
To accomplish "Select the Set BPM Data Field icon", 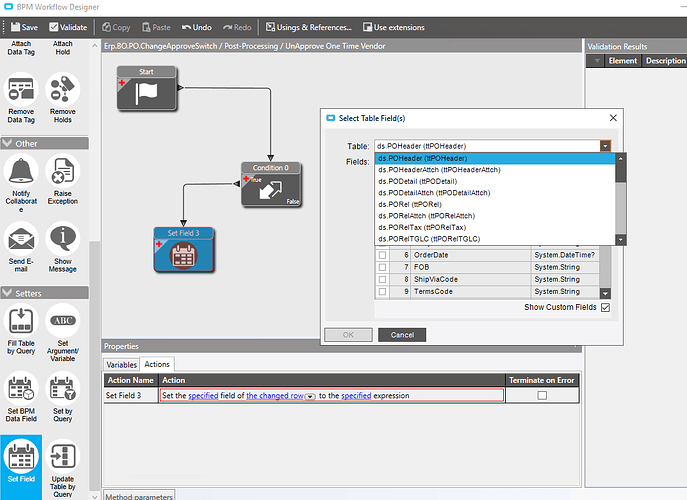I will point(21,389).
